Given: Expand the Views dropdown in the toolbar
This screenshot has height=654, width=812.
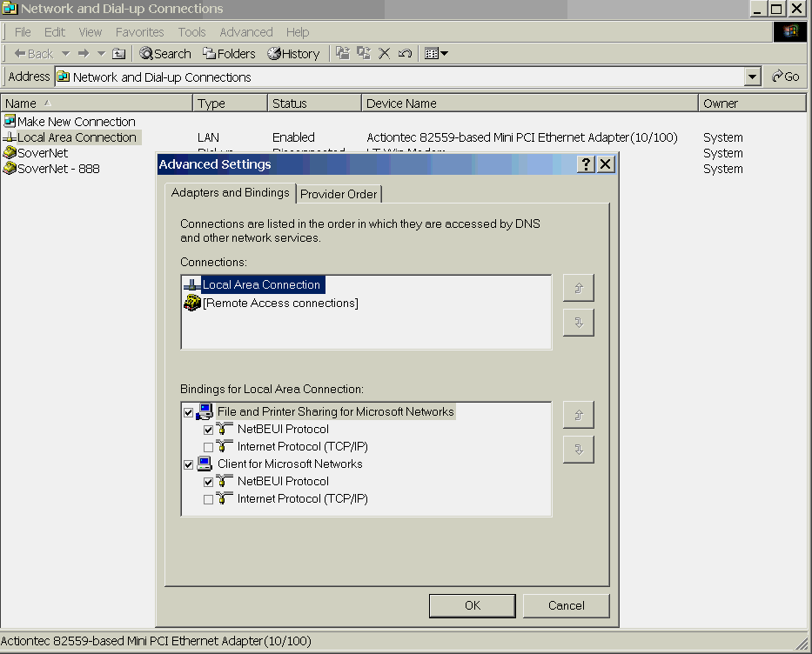Looking at the screenshot, I should (444, 54).
